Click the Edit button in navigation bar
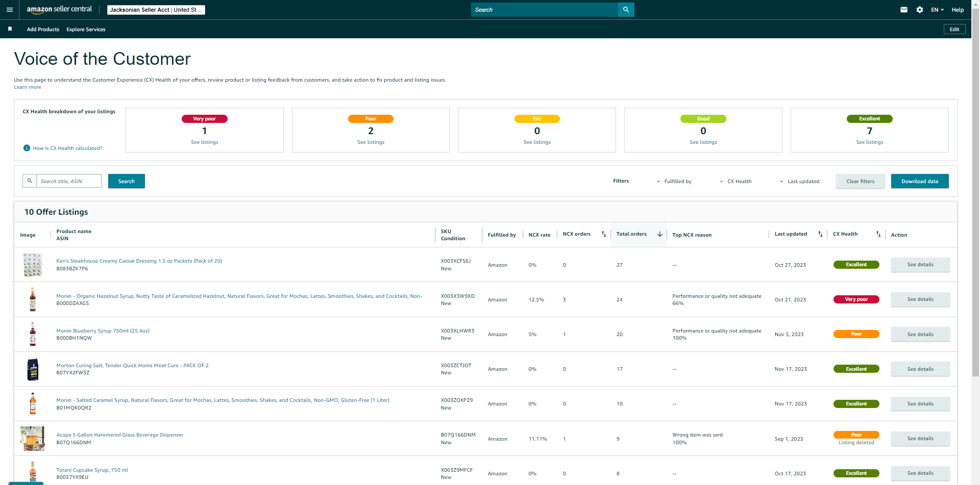 click(x=954, y=30)
